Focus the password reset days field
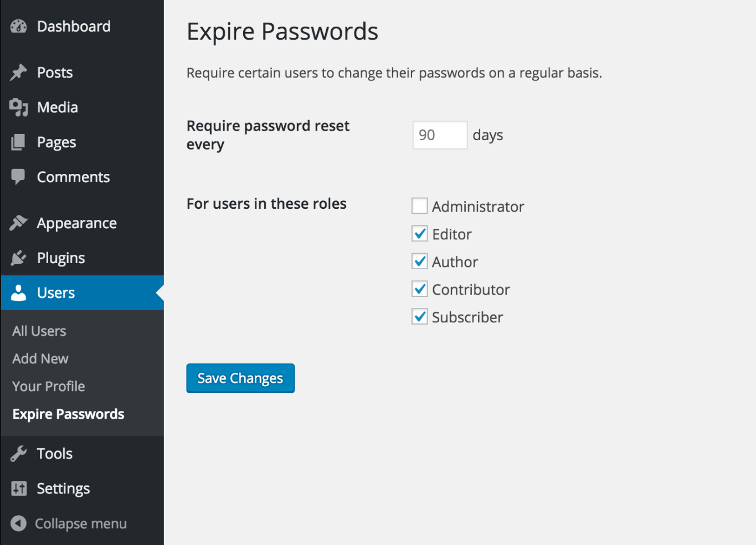Viewport: 756px width, 545px height. pos(440,135)
